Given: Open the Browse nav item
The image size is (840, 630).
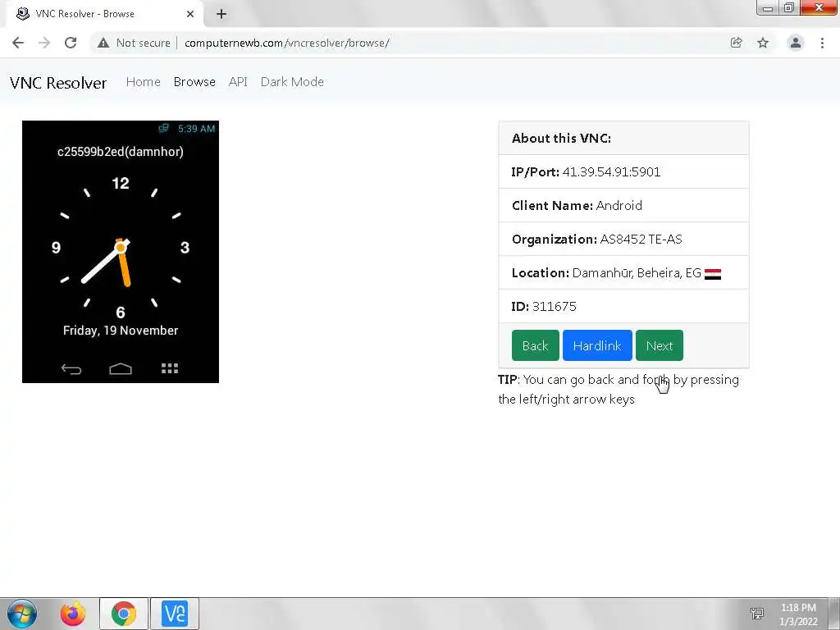Looking at the screenshot, I should point(194,82).
